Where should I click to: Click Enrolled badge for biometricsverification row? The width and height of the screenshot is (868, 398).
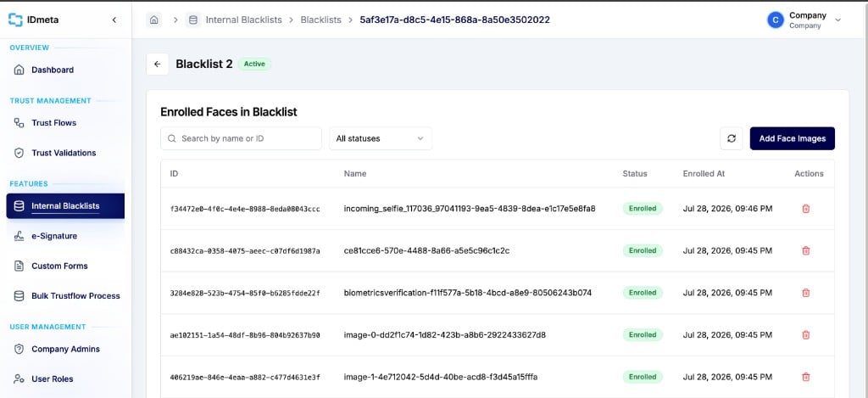pyautogui.click(x=643, y=293)
